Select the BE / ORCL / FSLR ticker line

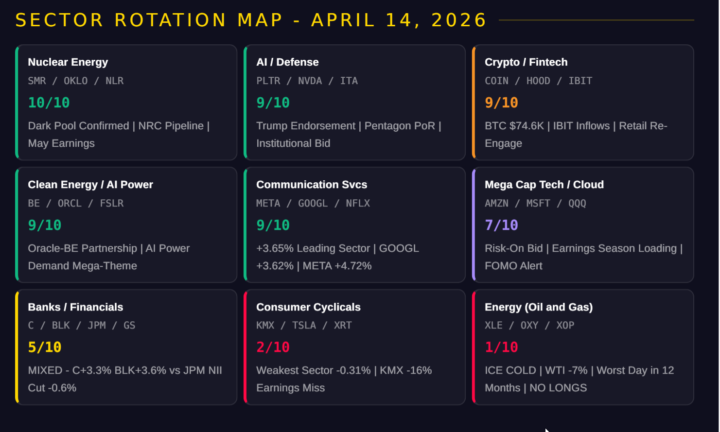coord(75,203)
